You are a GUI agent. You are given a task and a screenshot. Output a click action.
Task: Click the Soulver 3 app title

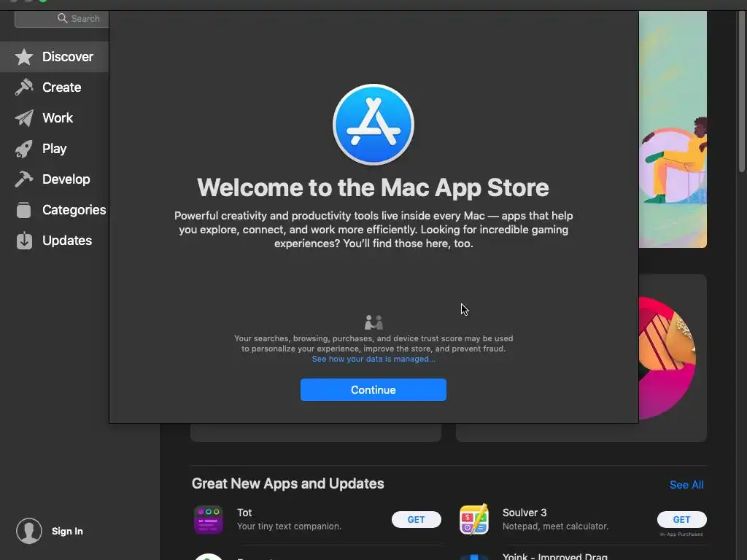click(x=525, y=513)
